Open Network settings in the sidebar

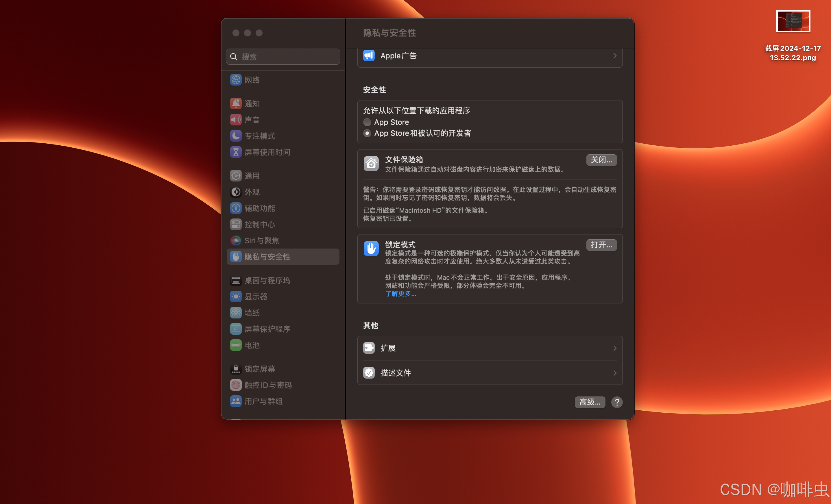click(252, 80)
